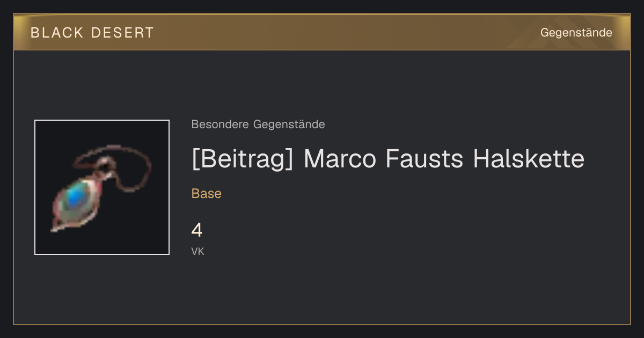Click the BLACK DESERT logo text
The height and width of the screenshot is (338, 644).
(92, 33)
